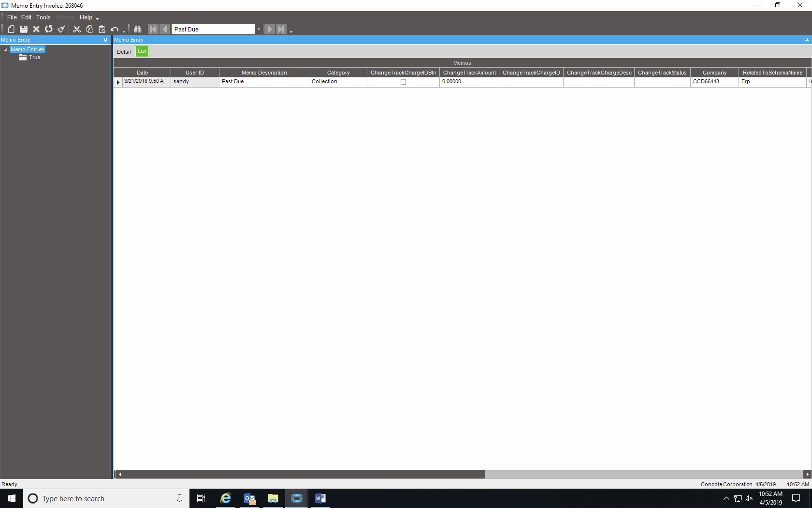Image resolution: width=812 pixels, height=508 pixels.
Task: Click the scroll left arrow on the grid
Action: coord(120,475)
